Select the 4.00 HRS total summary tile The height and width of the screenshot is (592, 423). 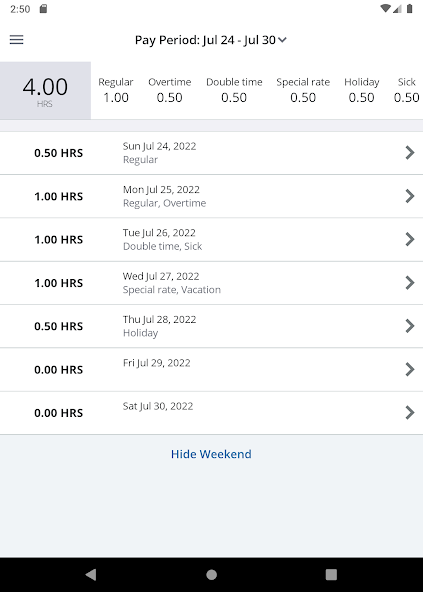pos(45,91)
